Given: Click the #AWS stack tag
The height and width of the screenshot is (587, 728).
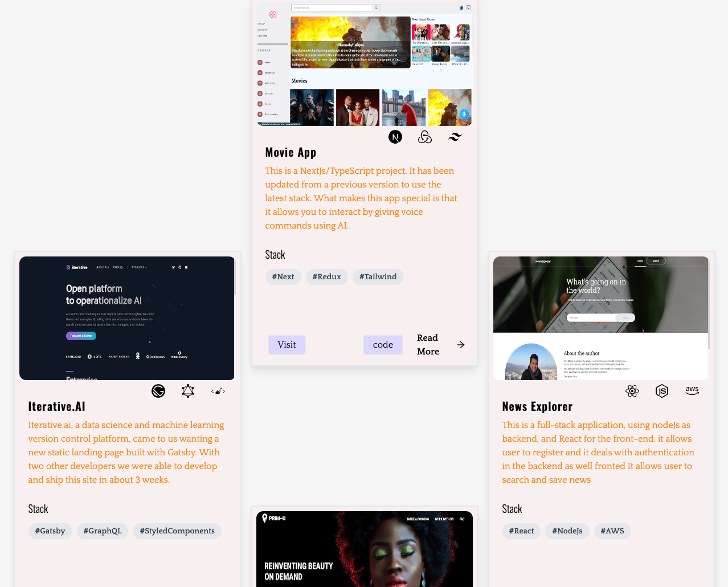Looking at the screenshot, I should 612,531.
